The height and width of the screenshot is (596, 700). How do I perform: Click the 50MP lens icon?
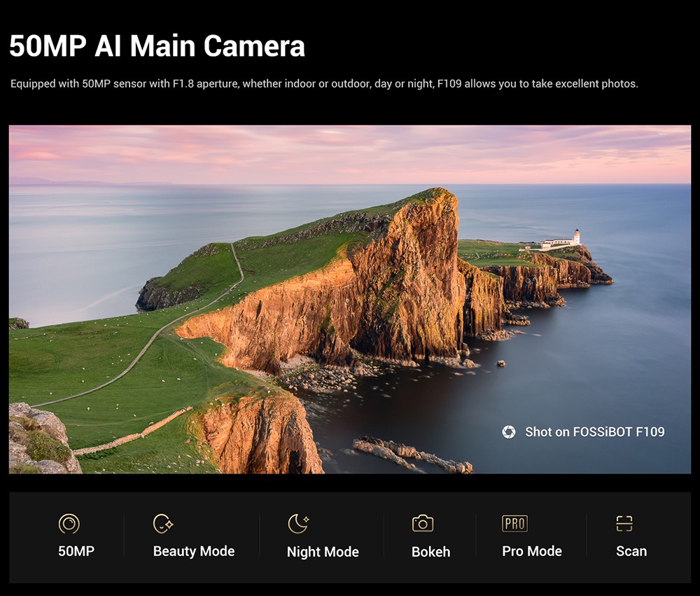[x=69, y=523]
